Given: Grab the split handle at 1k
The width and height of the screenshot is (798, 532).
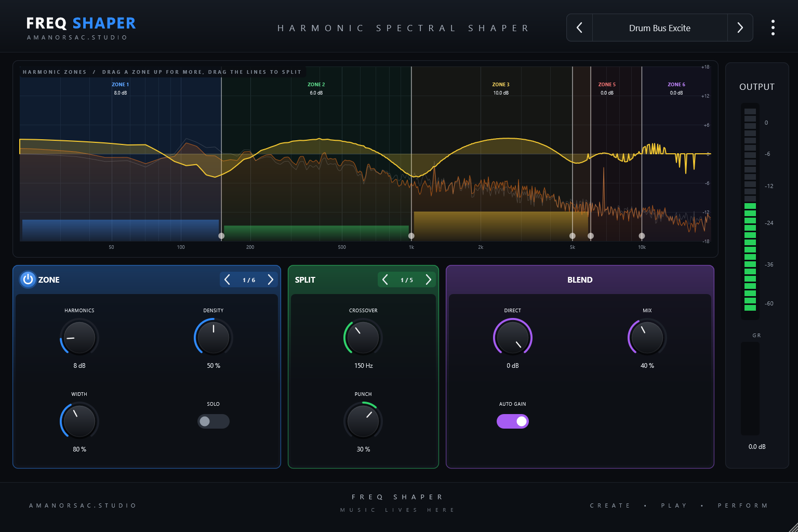Looking at the screenshot, I should coord(411,236).
